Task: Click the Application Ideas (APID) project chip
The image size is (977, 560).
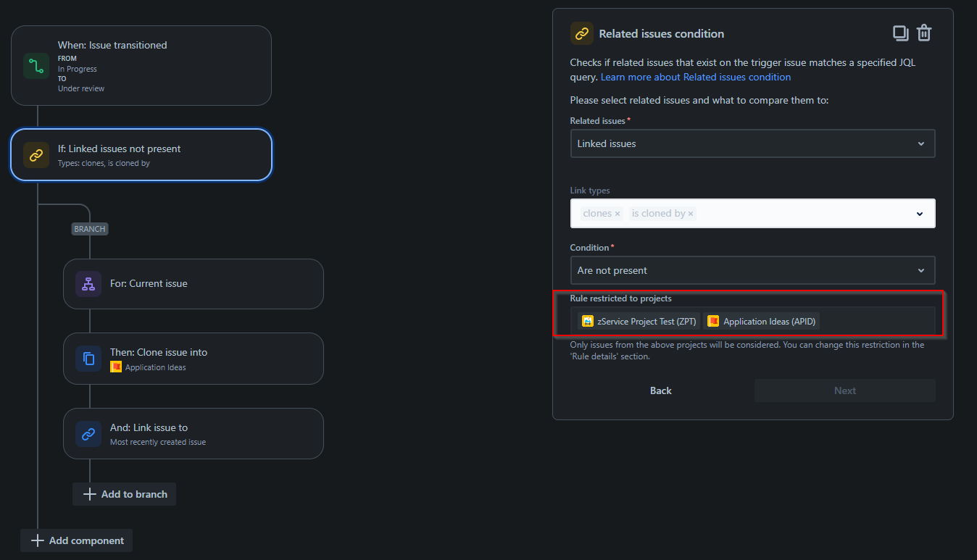Action: click(760, 320)
